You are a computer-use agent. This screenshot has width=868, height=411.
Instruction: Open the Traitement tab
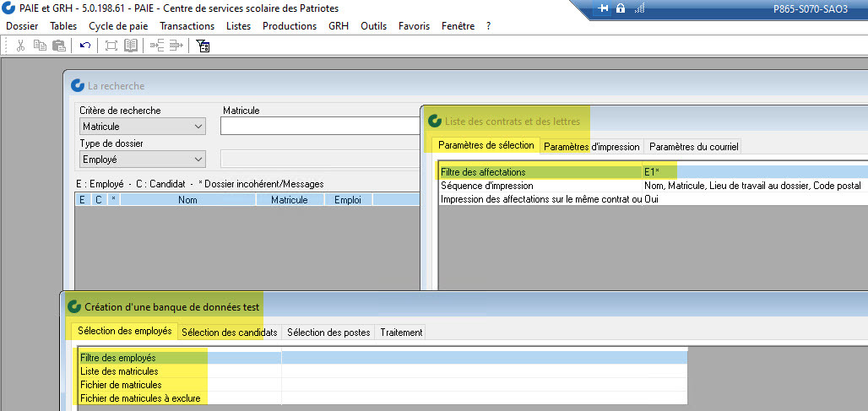click(x=401, y=333)
